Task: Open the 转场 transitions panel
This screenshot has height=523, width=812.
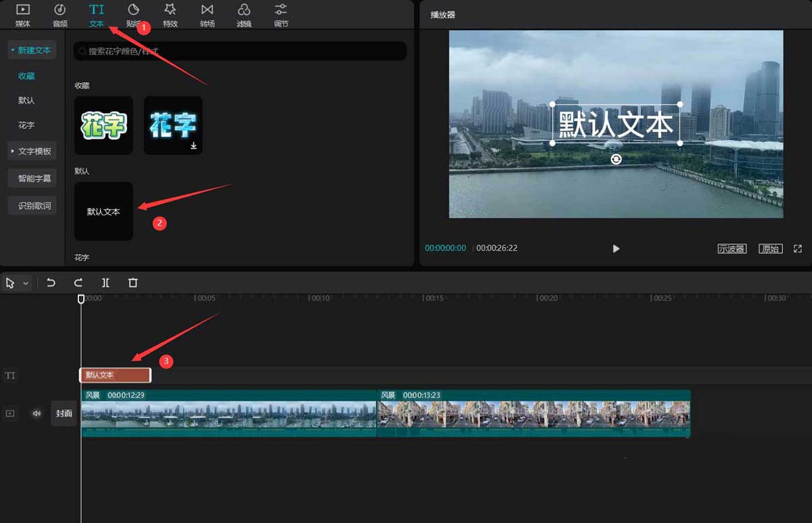Action: 207,15
